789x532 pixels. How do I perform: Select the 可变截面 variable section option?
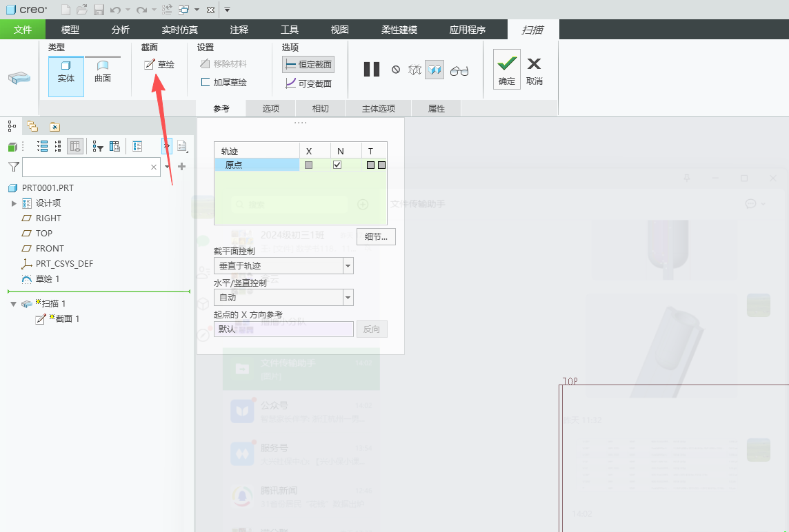[x=308, y=83]
